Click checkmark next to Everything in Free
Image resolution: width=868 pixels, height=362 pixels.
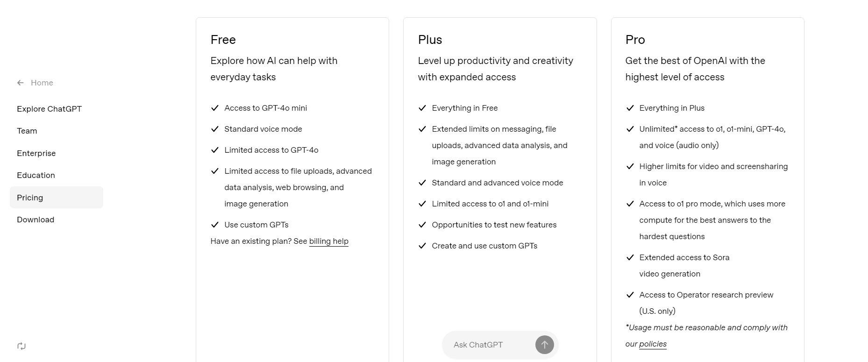tap(422, 108)
